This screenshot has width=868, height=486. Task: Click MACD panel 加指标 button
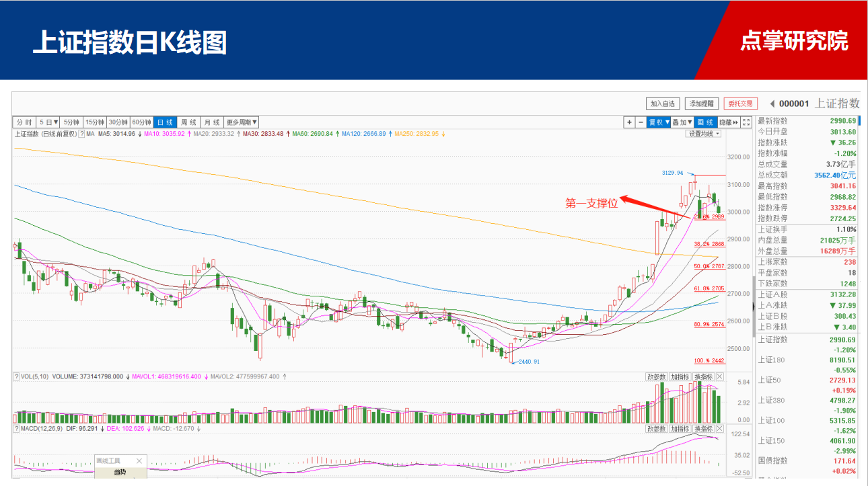pos(680,428)
